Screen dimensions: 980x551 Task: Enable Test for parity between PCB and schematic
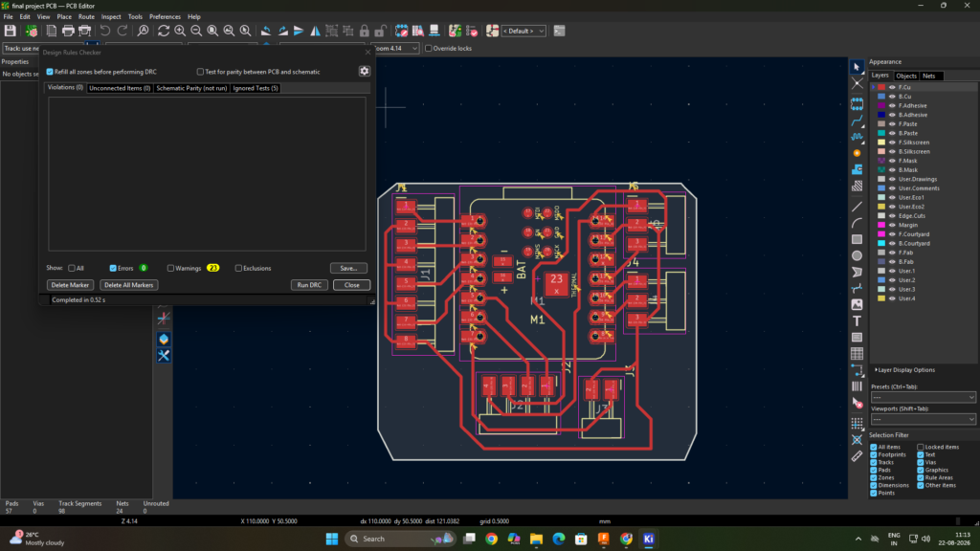tap(201, 72)
